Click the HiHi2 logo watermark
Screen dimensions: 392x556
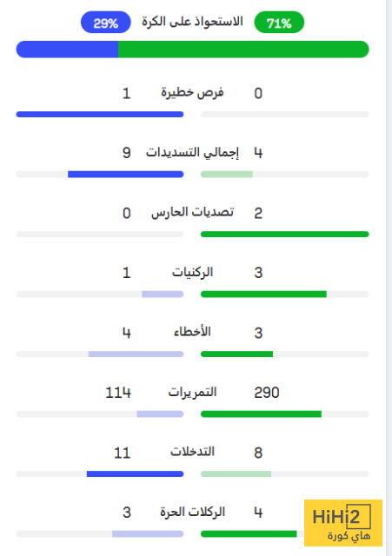[x=343, y=523]
